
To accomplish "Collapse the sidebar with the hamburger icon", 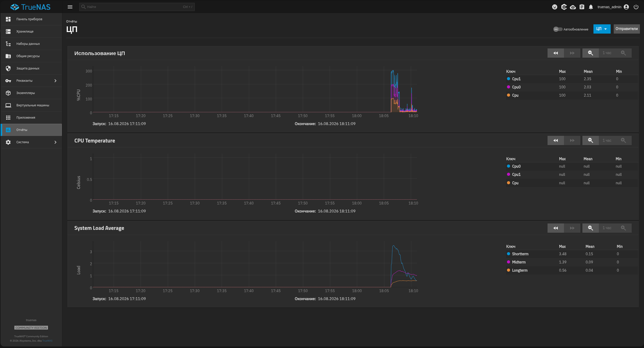I will 70,7.
